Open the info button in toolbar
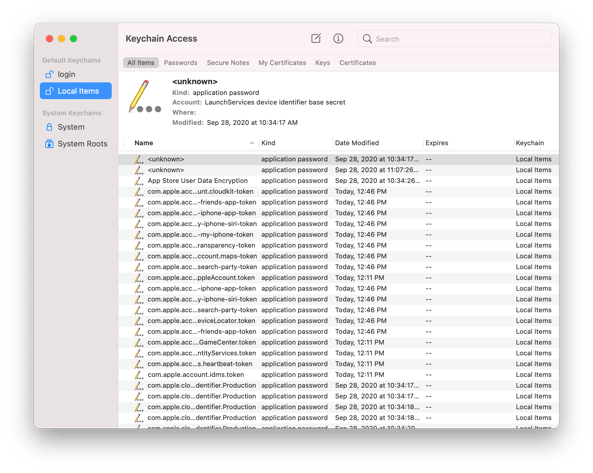593x473 pixels. point(338,38)
